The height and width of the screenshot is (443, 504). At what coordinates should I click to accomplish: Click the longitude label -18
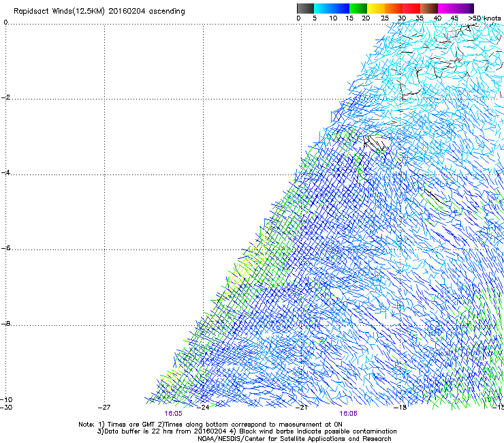(x=400, y=408)
